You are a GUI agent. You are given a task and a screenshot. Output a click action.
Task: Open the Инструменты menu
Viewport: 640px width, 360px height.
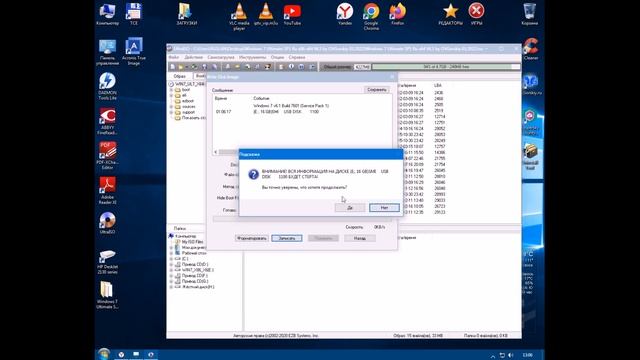[x=253, y=57]
